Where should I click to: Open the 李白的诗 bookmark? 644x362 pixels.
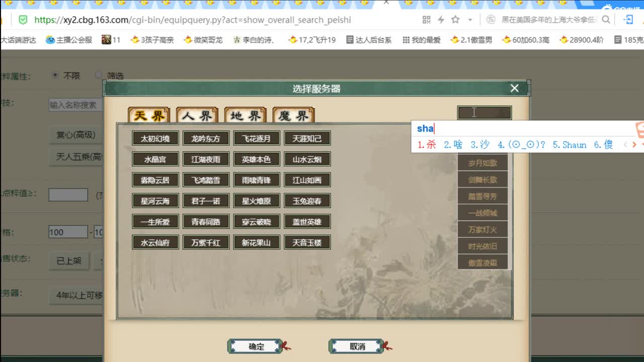[x=254, y=40]
